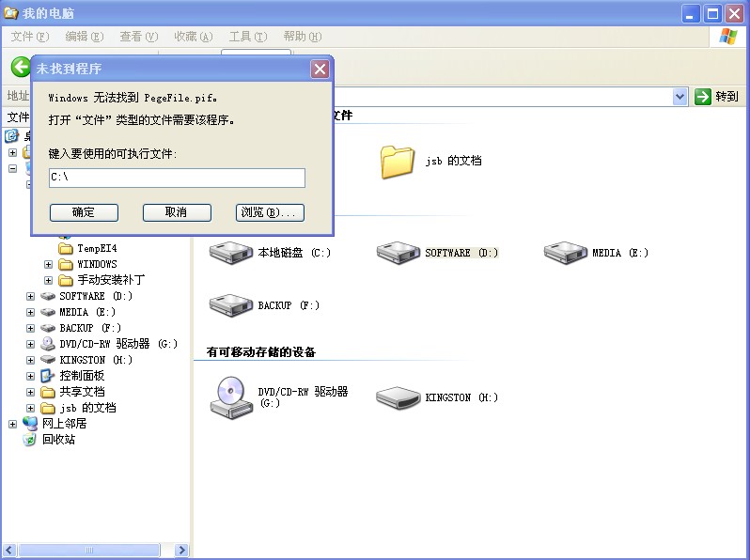
Task: Expand the SOFTWARE (D:) tree node
Action: (30, 296)
